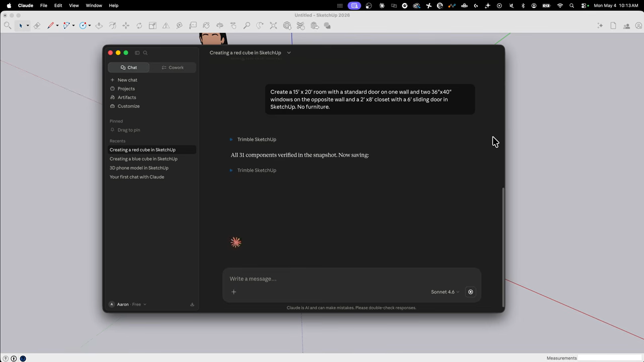Open the File menu

point(44,6)
